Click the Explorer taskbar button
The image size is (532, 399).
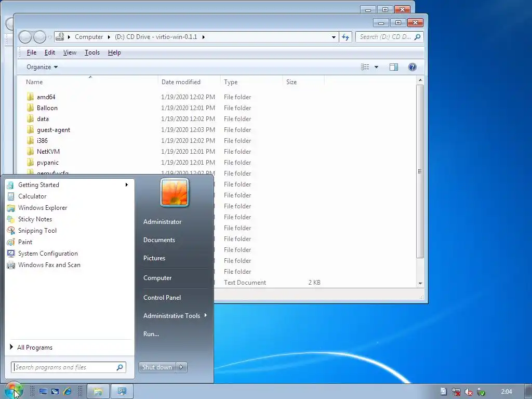click(98, 392)
